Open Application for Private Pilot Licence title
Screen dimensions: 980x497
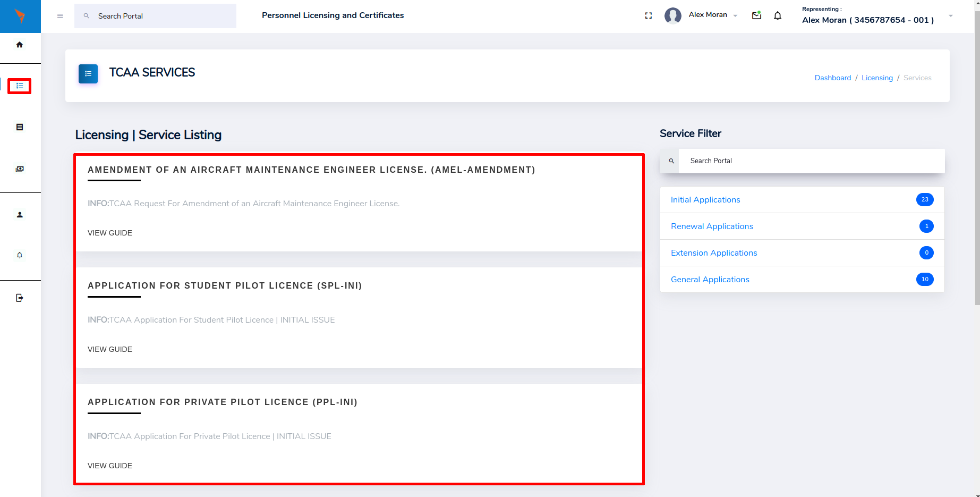223,402
